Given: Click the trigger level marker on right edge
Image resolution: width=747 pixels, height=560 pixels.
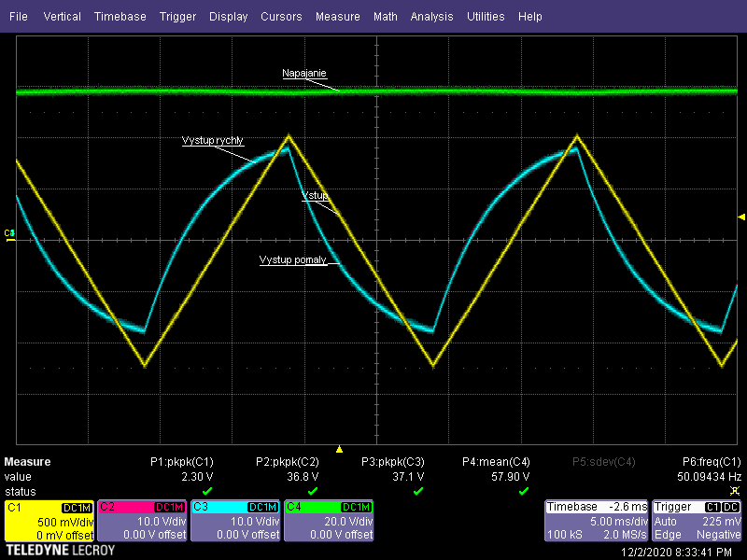Looking at the screenshot, I should click(x=741, y=217).
